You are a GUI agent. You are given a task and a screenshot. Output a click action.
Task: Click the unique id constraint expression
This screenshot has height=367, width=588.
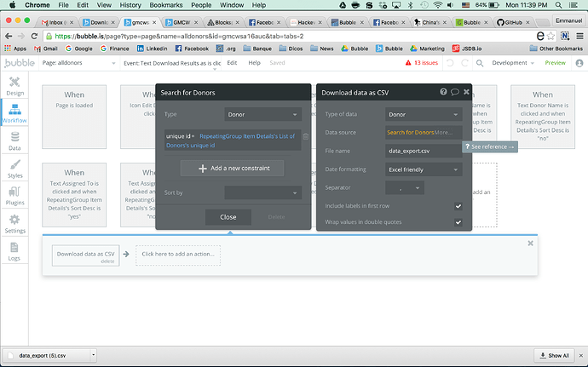click(x=233, y=140)
